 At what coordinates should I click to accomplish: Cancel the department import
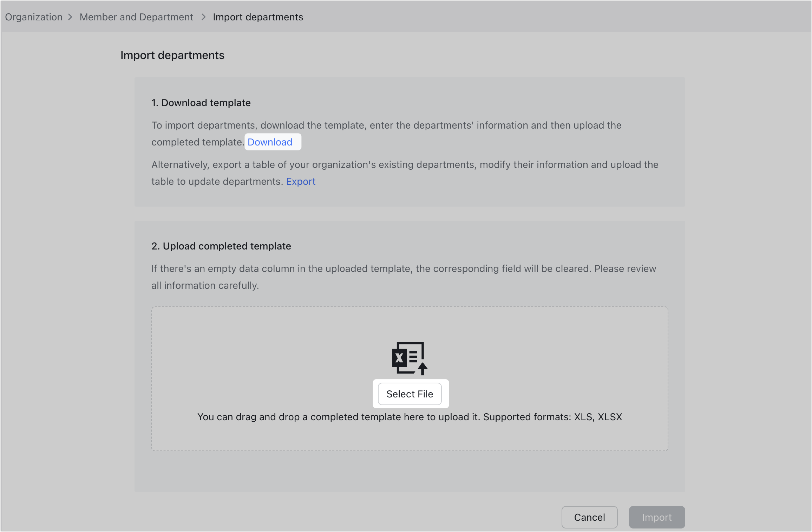coord(589,517)
